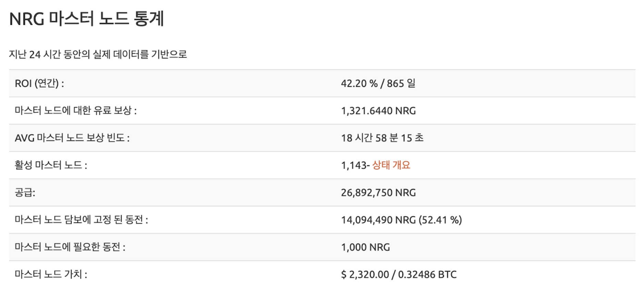Click the 지난 24 시간 subtitle text
Viewport: 644px width, 285px height.
(x=98, y=54)
